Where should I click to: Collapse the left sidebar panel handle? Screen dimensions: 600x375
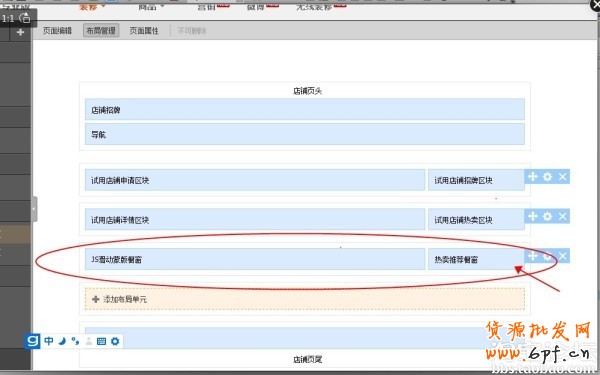[34, 209]
